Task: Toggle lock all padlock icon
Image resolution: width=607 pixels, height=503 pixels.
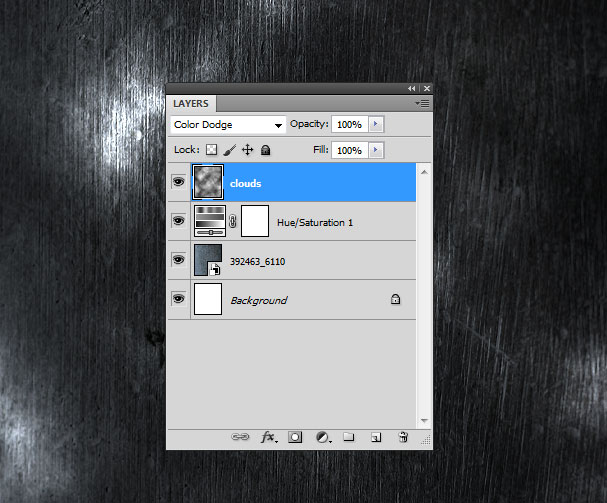Action: [266, 150]
